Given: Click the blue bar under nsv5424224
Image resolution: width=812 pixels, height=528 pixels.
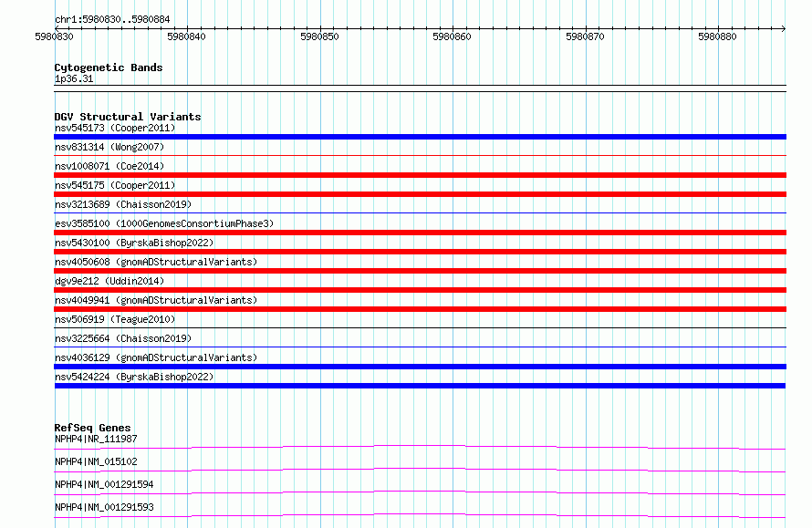Looking at the screenshot, I should 420,386.
